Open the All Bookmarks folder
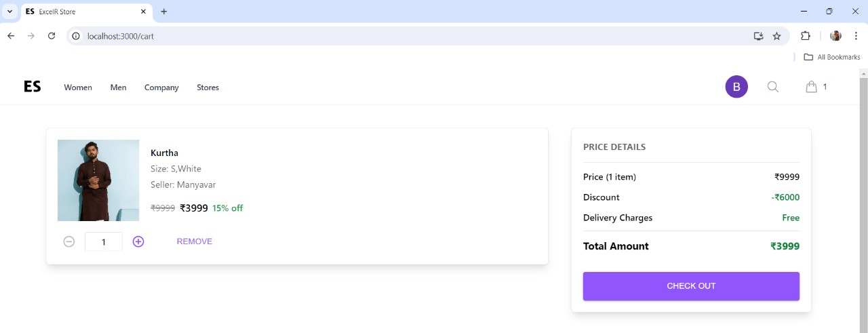The width and height of the screenshot is (868, 333). pos(831,57)
